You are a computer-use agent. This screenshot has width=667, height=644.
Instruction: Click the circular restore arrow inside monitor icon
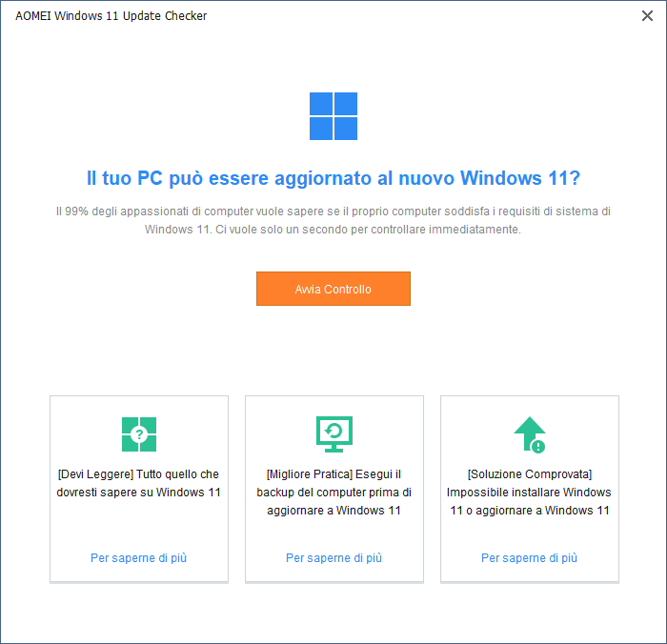click(x=333, y=432)
